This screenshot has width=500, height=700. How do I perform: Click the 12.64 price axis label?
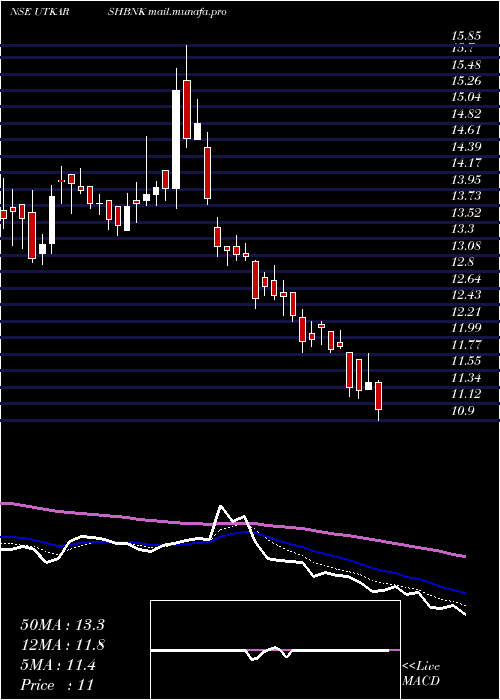point(466,279)
